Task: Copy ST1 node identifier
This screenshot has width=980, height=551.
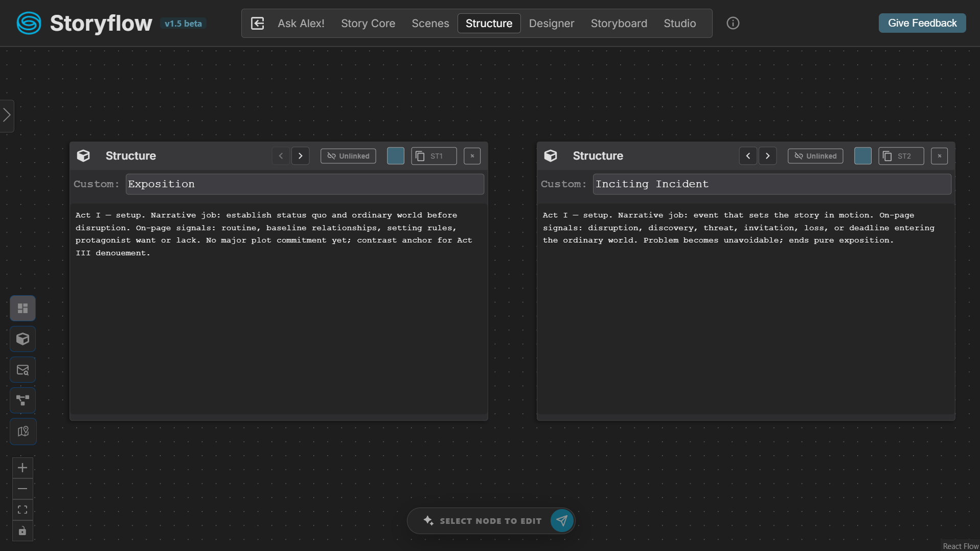Action: pyautogui.click(x=434, y=156)
